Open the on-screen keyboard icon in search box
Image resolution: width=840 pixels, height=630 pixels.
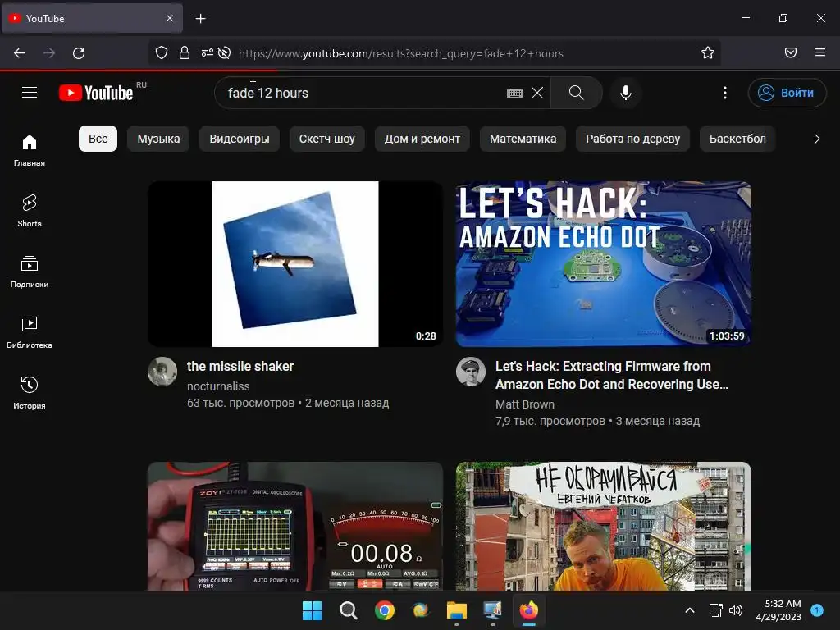tap(514, 94)
